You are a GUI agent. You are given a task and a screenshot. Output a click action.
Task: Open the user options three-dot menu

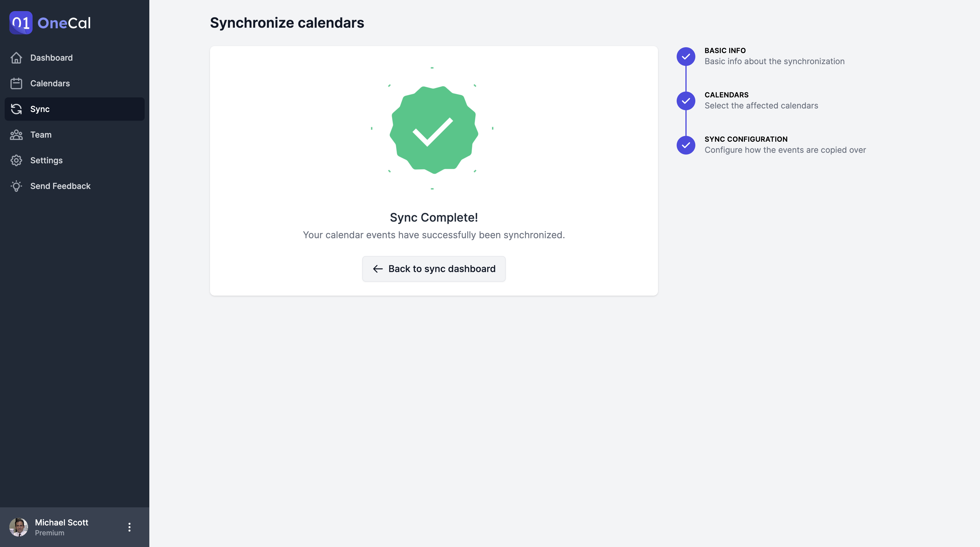129,527
